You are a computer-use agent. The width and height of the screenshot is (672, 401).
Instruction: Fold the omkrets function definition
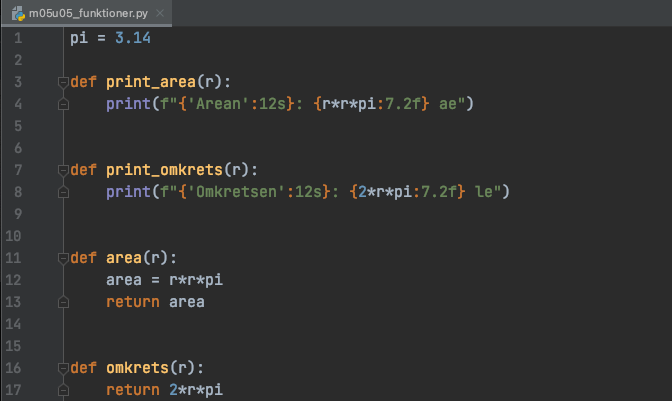click(63, 368)
